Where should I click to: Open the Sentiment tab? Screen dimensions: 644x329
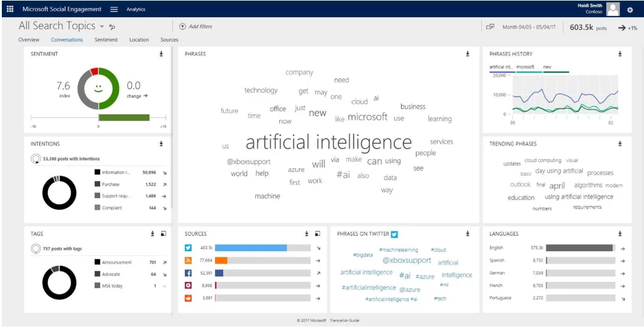(x=106, y=40)
